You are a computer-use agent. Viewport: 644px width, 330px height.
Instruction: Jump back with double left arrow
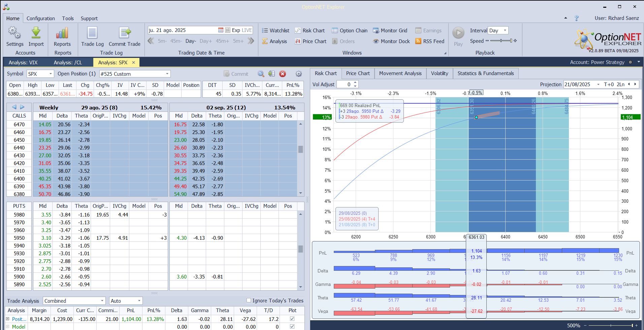tap(151, 41)
